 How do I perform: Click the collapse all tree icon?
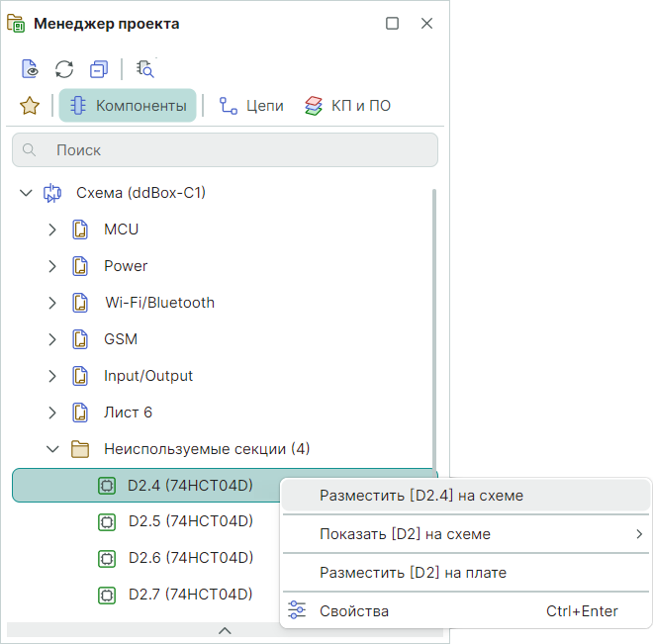click(x=98, y=69)
